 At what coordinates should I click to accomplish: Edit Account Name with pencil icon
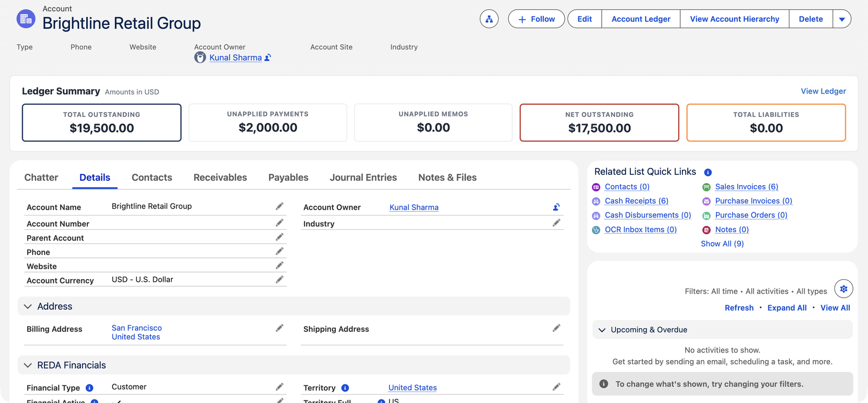[x=279, y=206]
